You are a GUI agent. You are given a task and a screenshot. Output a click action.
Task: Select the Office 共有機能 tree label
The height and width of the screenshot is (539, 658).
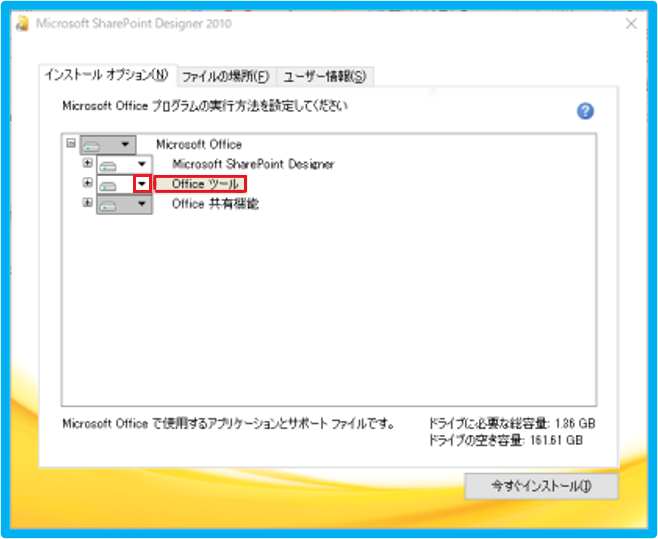point(215,204)
